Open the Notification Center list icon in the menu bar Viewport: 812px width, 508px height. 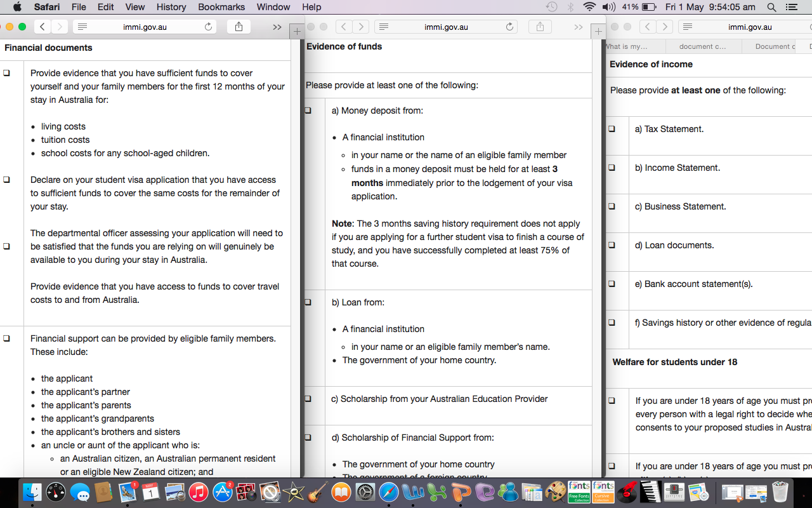[x=791, y=7]
